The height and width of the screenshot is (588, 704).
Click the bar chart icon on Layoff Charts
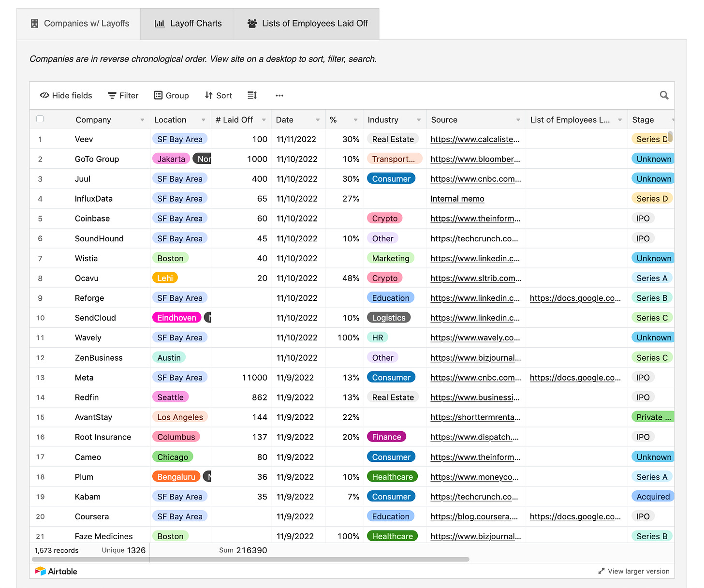[160, 23]
